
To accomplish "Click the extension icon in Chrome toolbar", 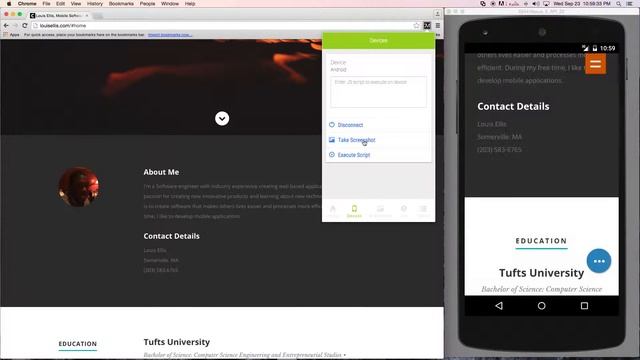I will (427, 25).
